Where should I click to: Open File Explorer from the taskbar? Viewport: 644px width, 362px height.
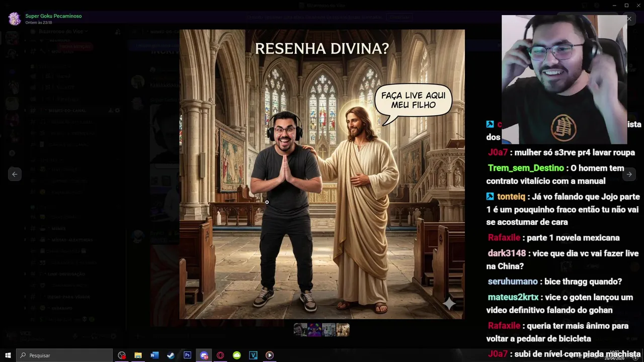138,355
